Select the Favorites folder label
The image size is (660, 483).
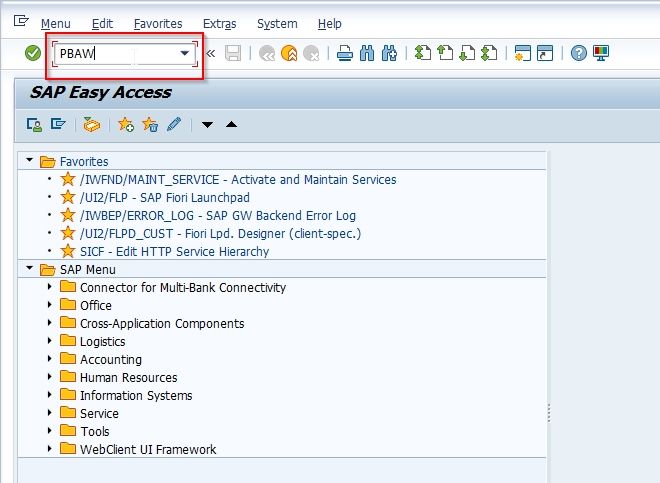point(84,162)
